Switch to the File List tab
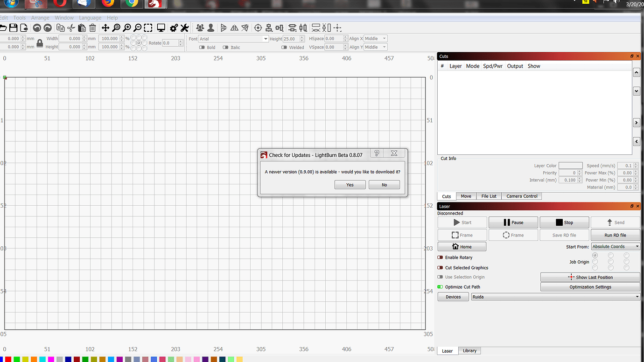The image size is (644, 362). point(489,196)
